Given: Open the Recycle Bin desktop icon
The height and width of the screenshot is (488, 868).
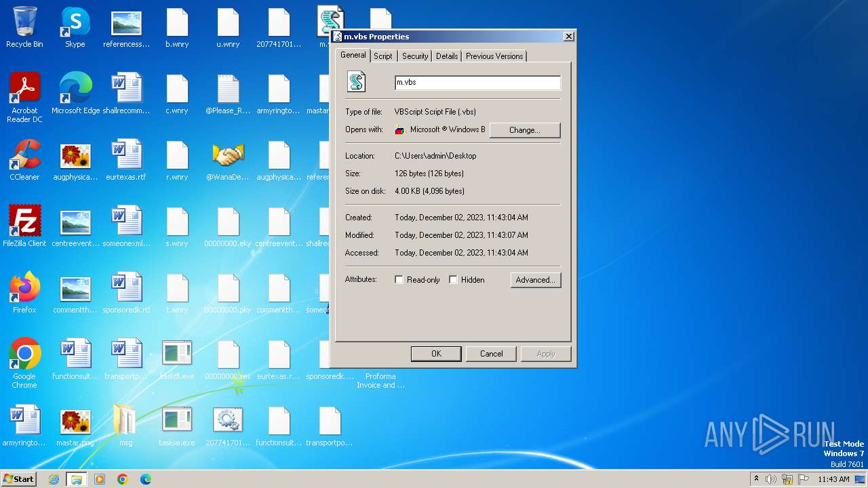Looking at the screenshot, I should tap(24, 27).
